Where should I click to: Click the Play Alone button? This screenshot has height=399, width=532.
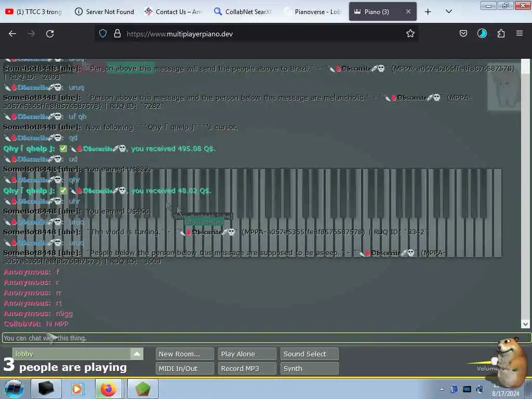(247, 354)
